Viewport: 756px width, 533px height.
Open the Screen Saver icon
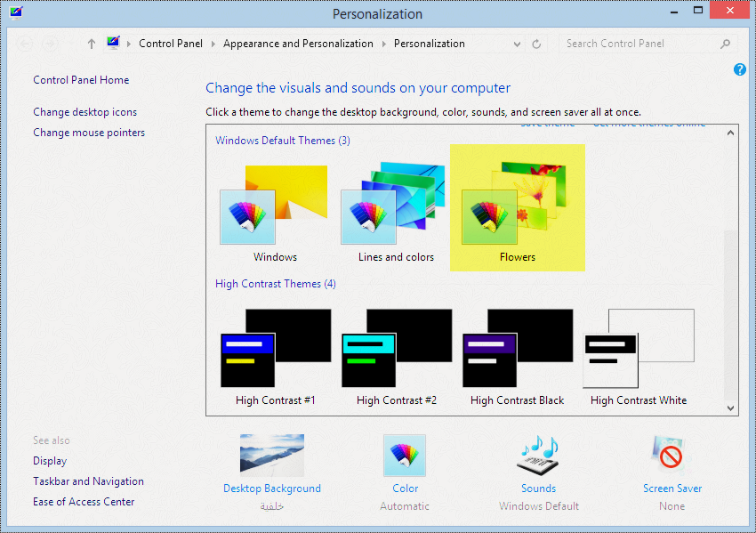coord(672,456)
